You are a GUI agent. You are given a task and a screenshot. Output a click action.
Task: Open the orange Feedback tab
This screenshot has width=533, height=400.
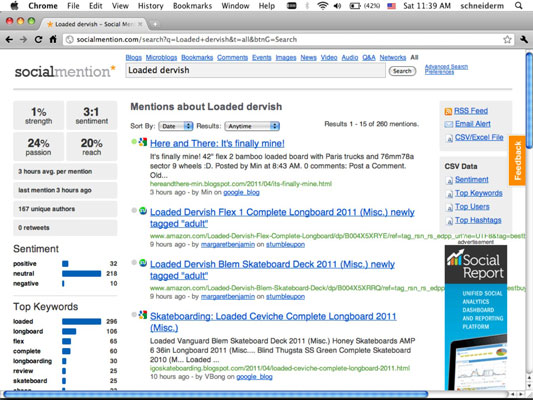517,161
